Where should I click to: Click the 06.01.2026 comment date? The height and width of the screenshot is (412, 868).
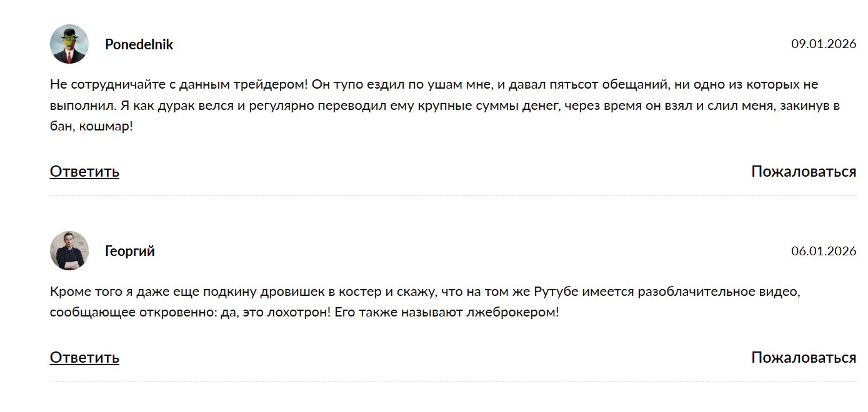(x=823, y=252)
